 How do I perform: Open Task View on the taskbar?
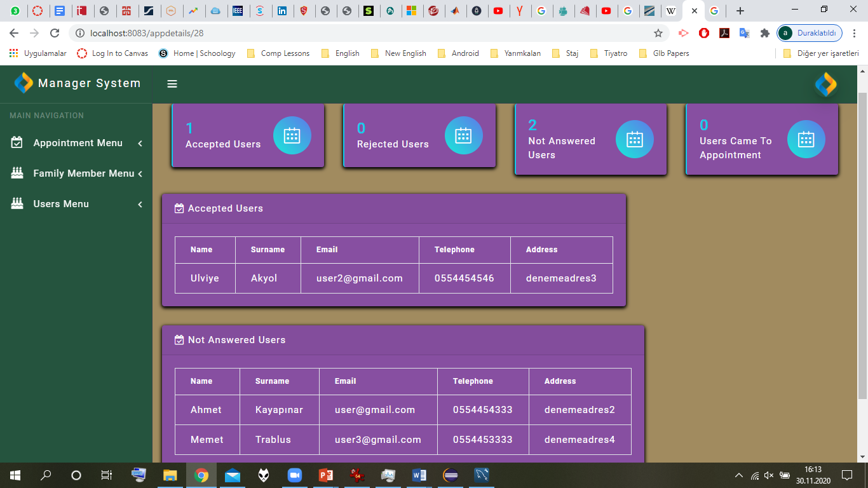coord(107,475)
